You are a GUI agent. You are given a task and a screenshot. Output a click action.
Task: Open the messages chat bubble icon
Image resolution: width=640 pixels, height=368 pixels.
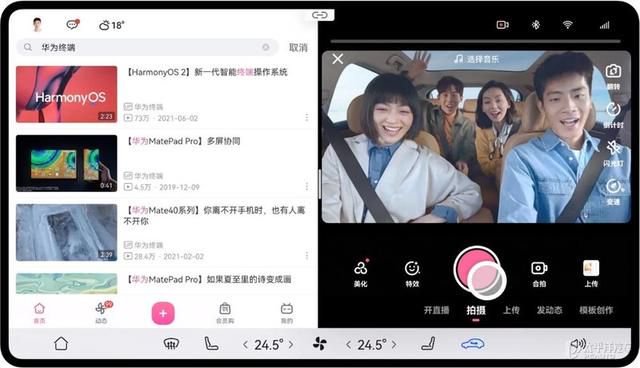pos(72,24)
